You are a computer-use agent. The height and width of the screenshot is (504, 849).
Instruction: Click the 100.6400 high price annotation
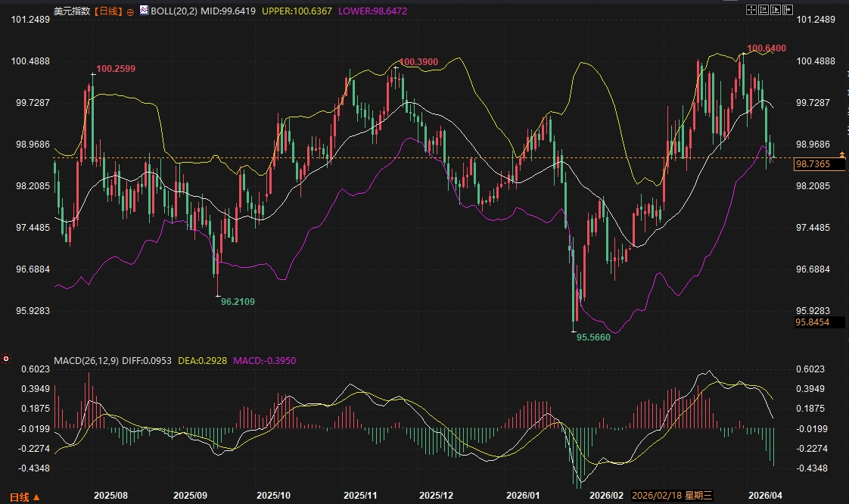[766, 48]
